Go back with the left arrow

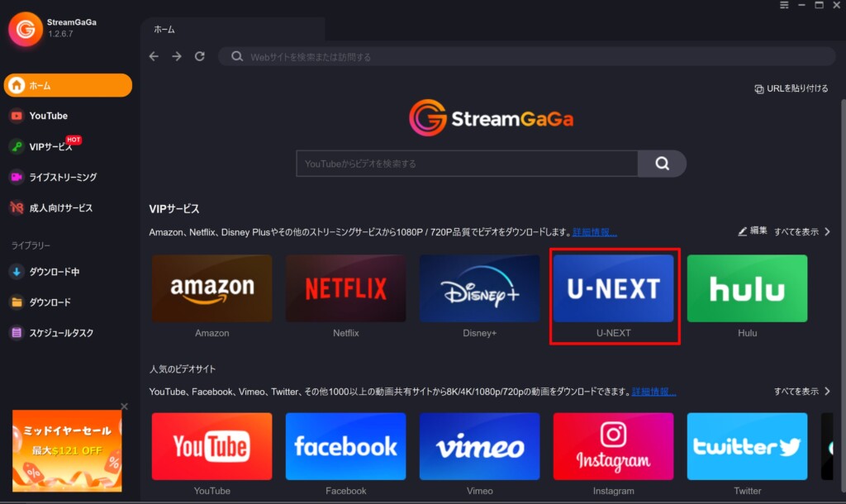coord(154,56)
